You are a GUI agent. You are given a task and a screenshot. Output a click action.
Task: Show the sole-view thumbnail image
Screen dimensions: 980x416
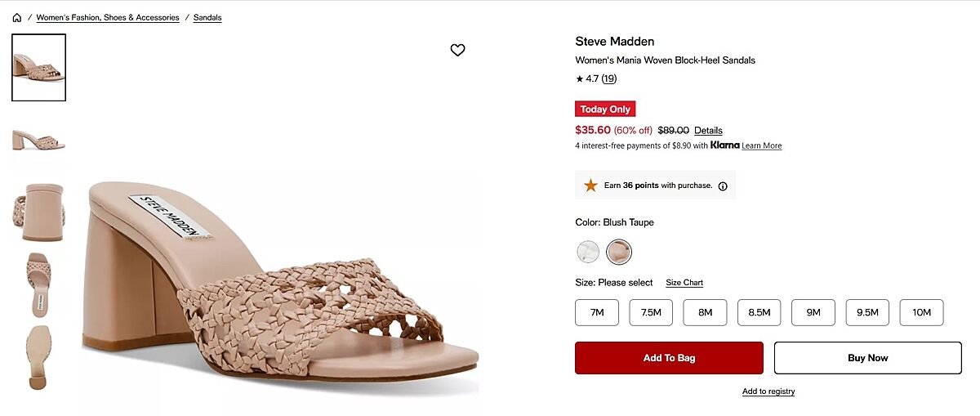click(38, 357)
